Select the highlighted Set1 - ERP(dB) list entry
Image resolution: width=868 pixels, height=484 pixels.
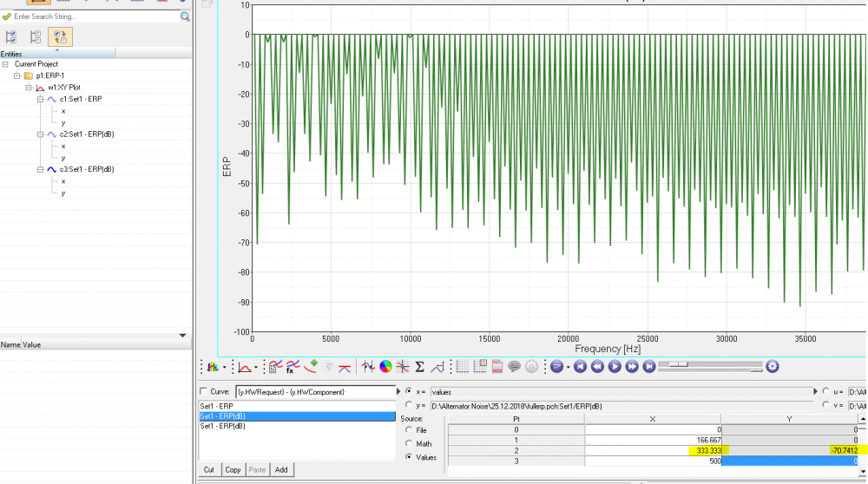click(297, 416)
